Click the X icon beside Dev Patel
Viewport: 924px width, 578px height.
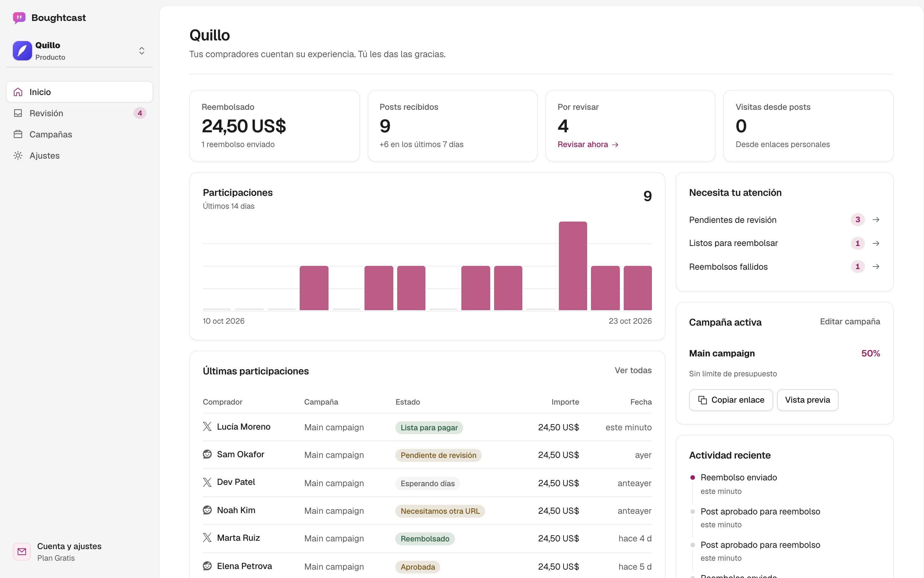click(207, 482)
